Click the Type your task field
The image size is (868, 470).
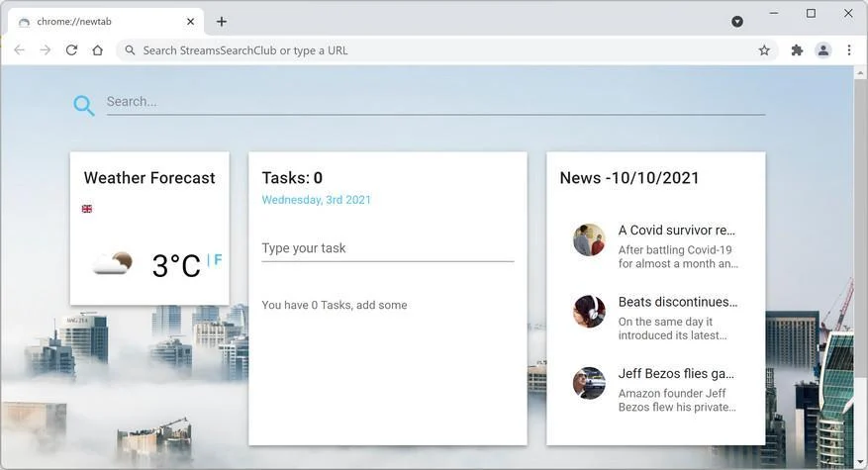pyautogui.click(x=388, y=248)
